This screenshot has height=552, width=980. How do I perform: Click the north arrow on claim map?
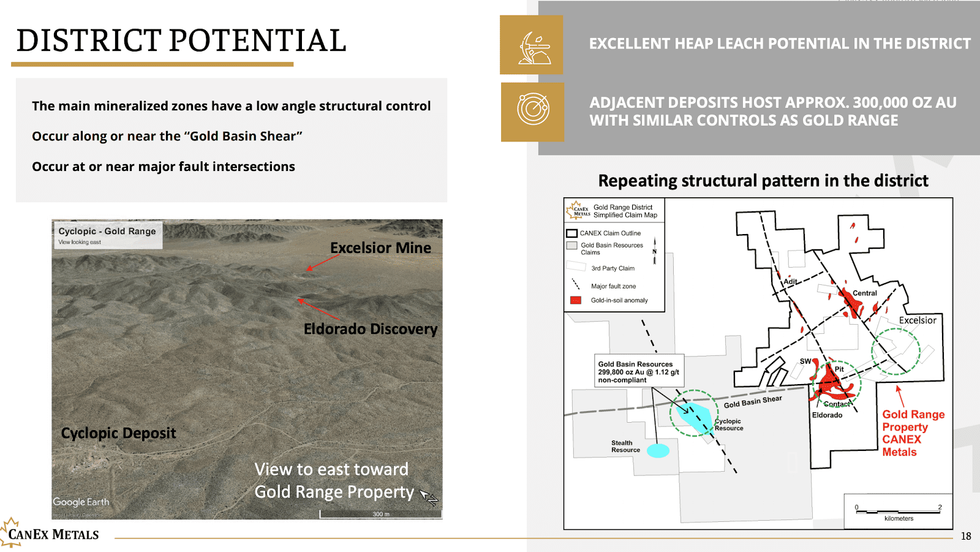[x=653, y=245]
